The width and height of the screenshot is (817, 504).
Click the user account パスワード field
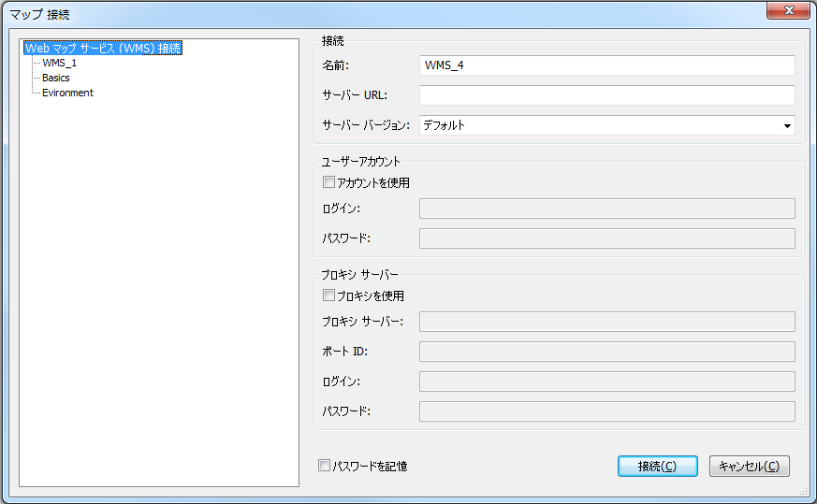pos(607,238)
